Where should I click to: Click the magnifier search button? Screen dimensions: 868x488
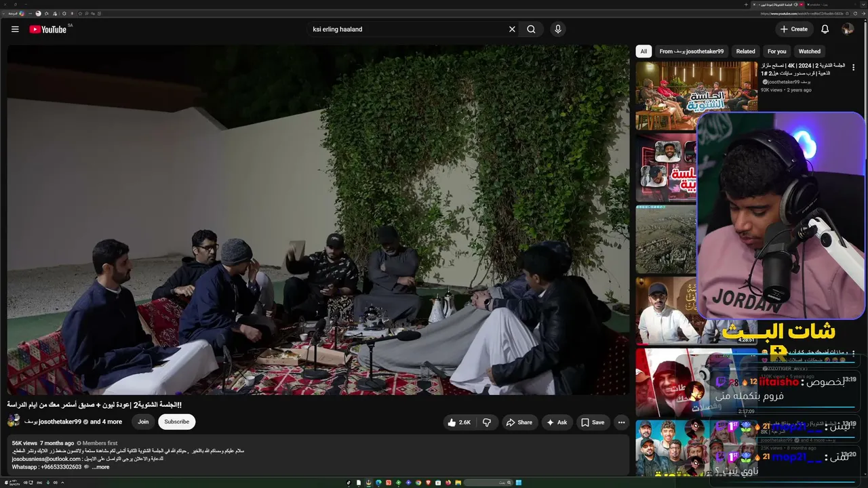coord(532,29)
